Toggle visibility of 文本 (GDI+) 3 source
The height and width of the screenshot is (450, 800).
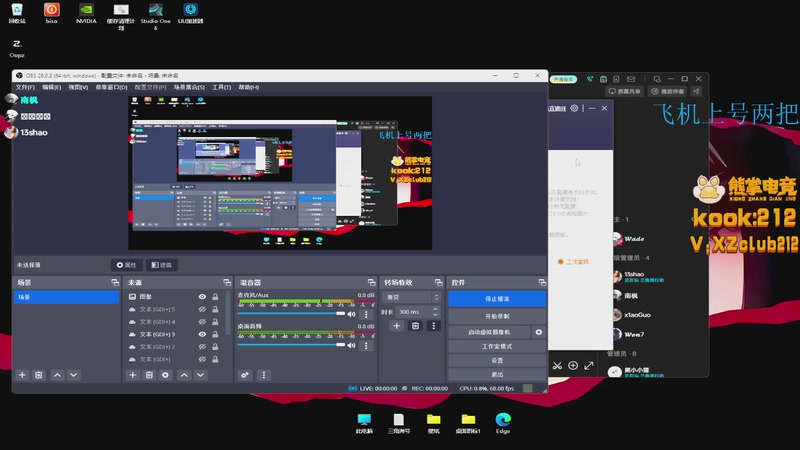click(x=202, y=334)
